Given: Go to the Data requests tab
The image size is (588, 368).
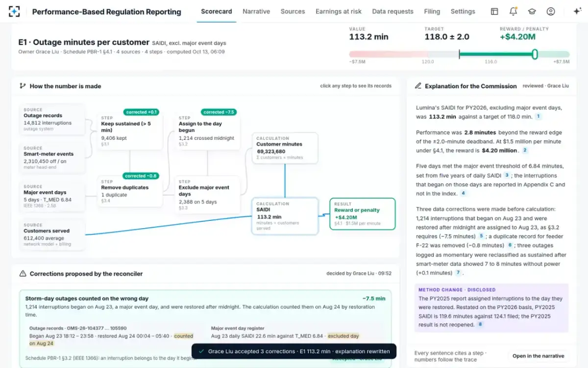Looking at the screenshot, I should click(392, 11).
